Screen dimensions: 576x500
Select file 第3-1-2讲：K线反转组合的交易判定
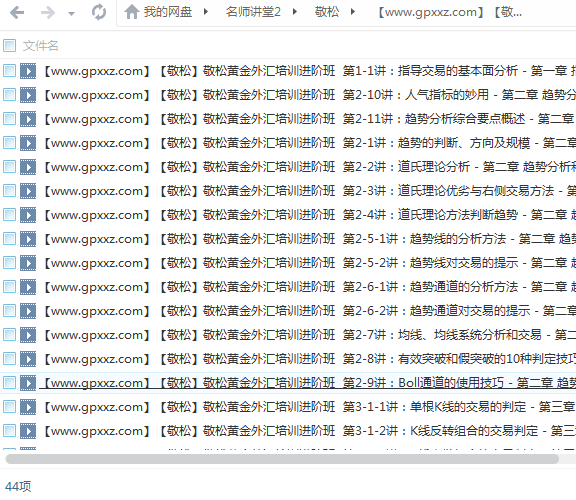(309, 431)
